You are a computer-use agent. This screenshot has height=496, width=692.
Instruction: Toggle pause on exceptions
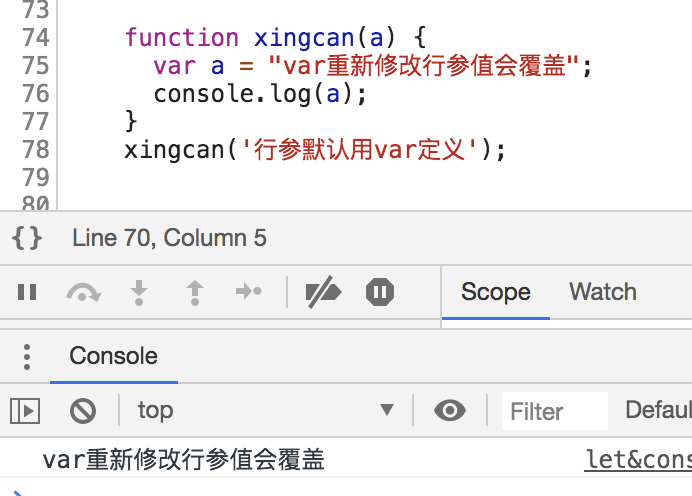click(x=380, y=292)
